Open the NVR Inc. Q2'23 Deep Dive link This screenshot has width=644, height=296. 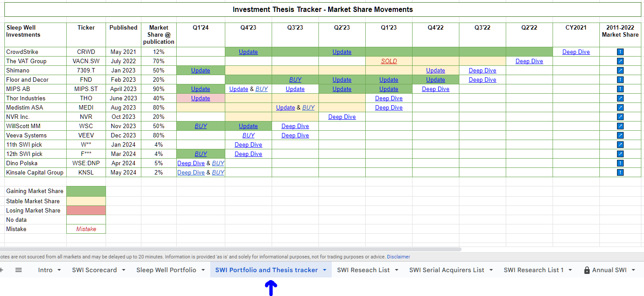pyautogui.click(x=342, y=117)
